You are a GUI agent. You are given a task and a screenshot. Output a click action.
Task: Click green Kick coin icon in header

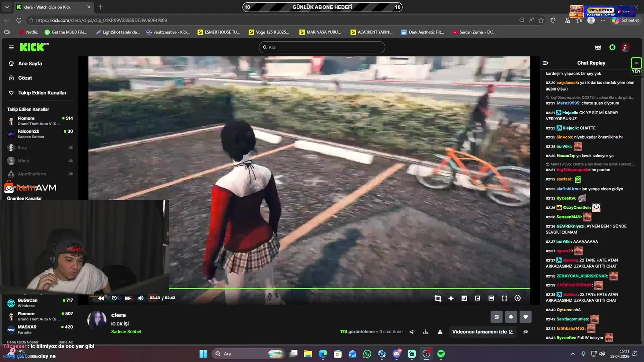click(612, 47)
